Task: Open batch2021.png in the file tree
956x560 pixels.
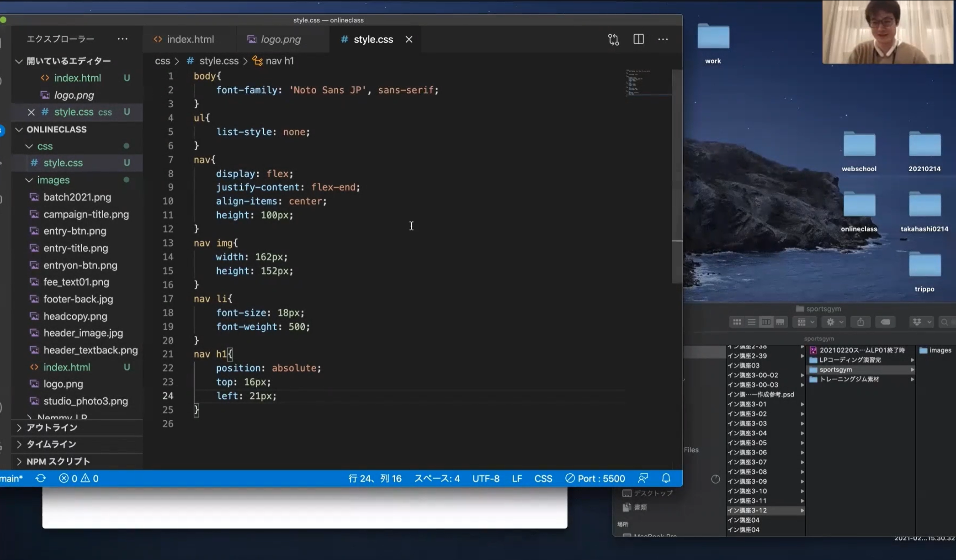Action: point(77,197)
